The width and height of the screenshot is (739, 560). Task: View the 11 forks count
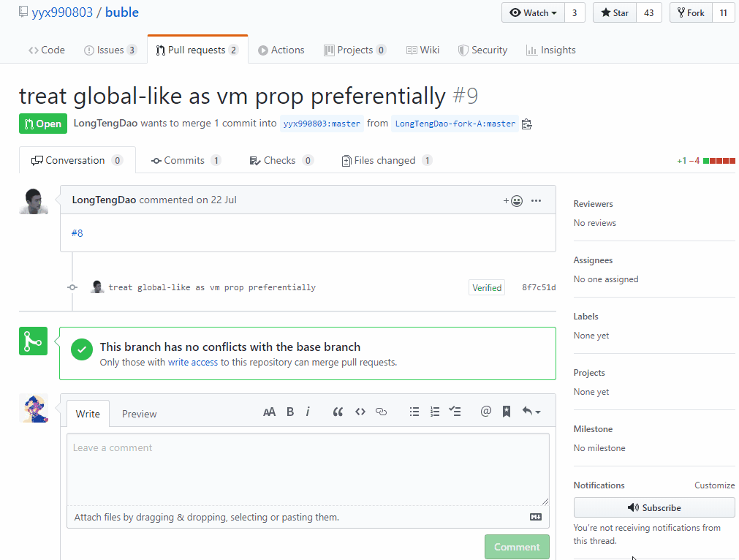click(x=724, y=12)
